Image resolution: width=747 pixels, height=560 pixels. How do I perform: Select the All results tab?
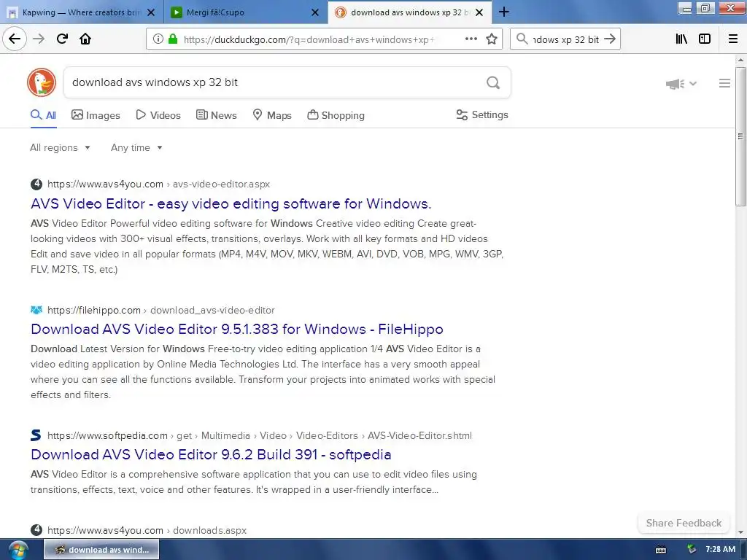(x=43, y=115)
